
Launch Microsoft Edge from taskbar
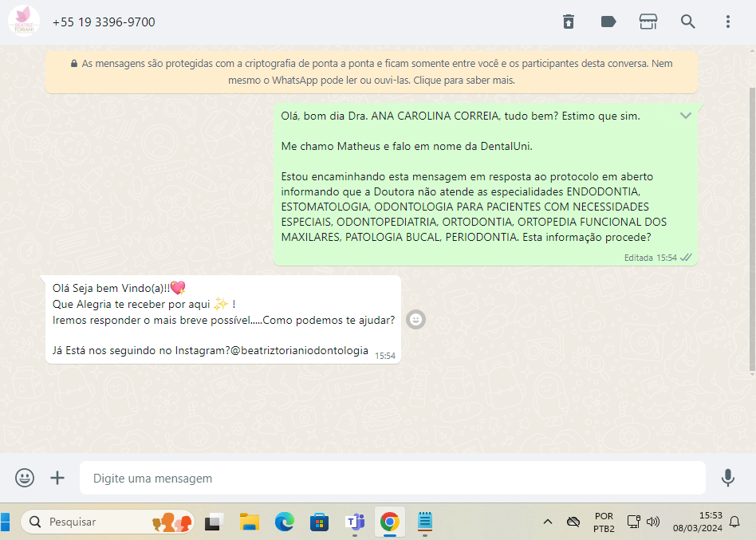tap(285, 522)
